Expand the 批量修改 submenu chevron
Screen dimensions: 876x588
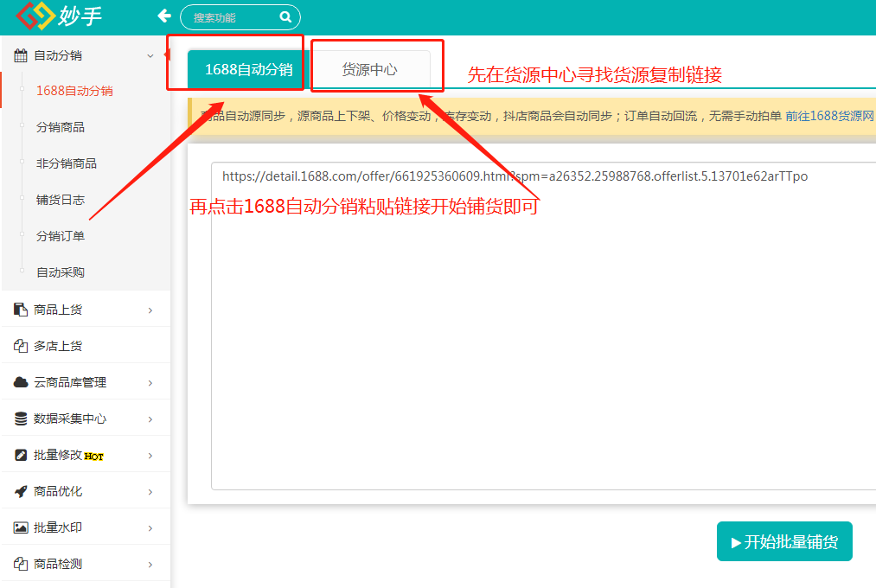pos(150,456)
